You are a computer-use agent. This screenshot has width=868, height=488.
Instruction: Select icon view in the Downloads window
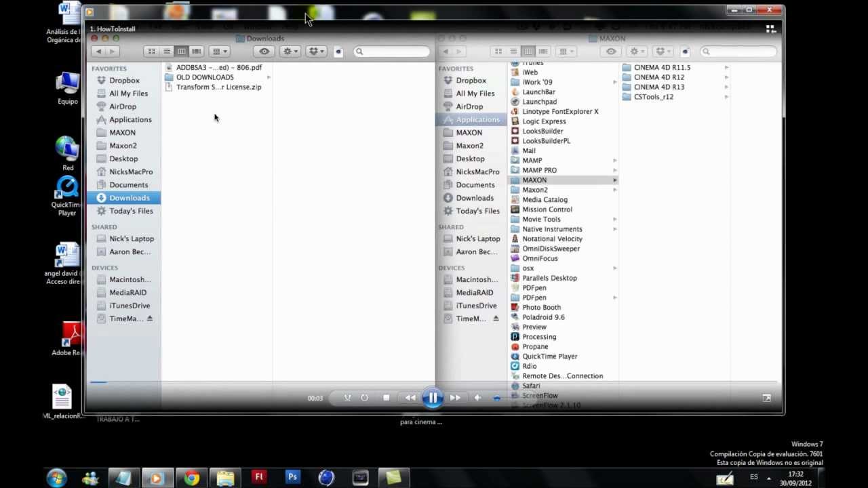[151, 52]
